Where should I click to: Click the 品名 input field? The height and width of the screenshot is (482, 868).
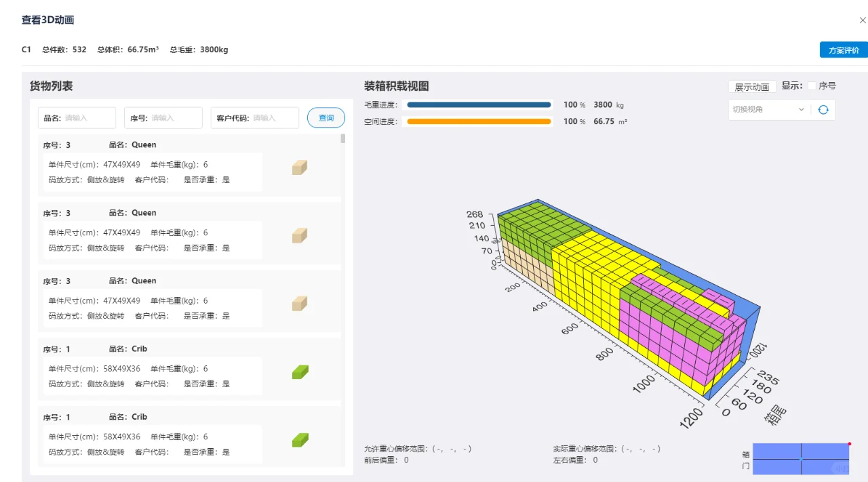(x=77, y=117)
